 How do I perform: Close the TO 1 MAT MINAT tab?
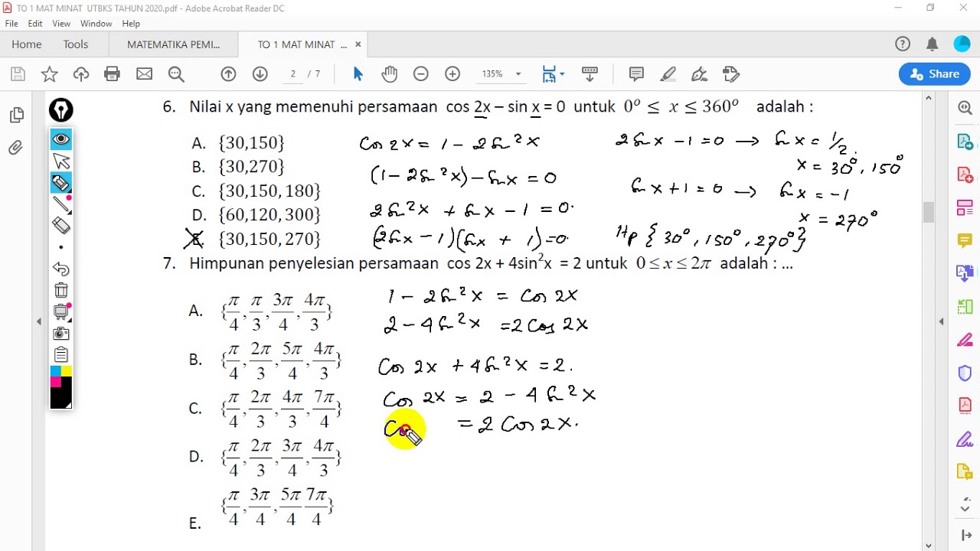coord(358,44)
